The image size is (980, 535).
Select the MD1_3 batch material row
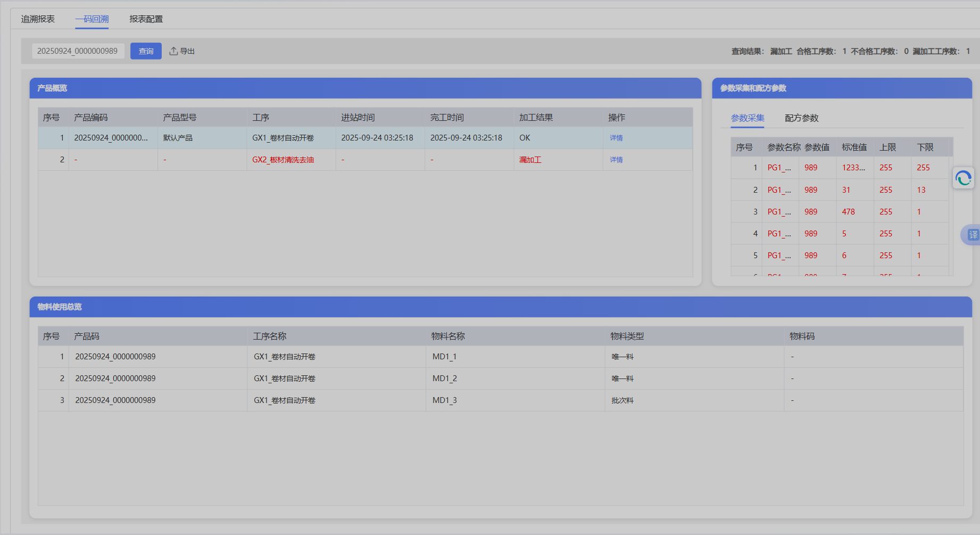click(444, 400)
